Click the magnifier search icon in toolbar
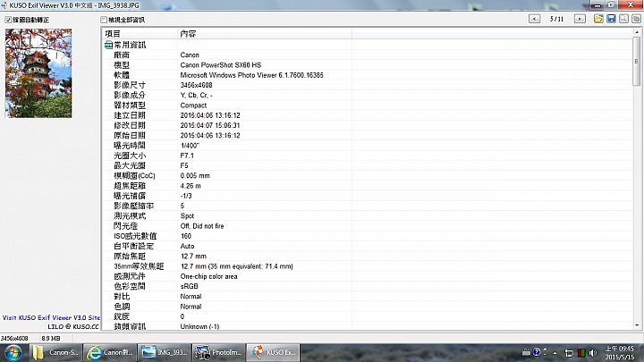 click(624, 19)
